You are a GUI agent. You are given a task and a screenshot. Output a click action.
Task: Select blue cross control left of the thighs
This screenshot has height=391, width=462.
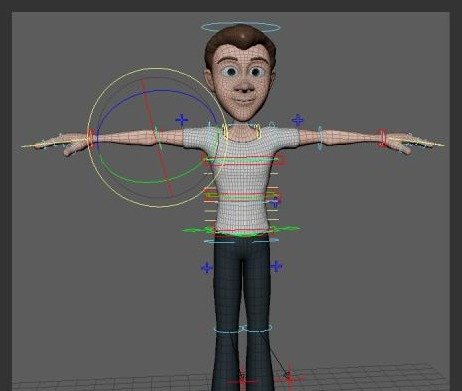207,267
